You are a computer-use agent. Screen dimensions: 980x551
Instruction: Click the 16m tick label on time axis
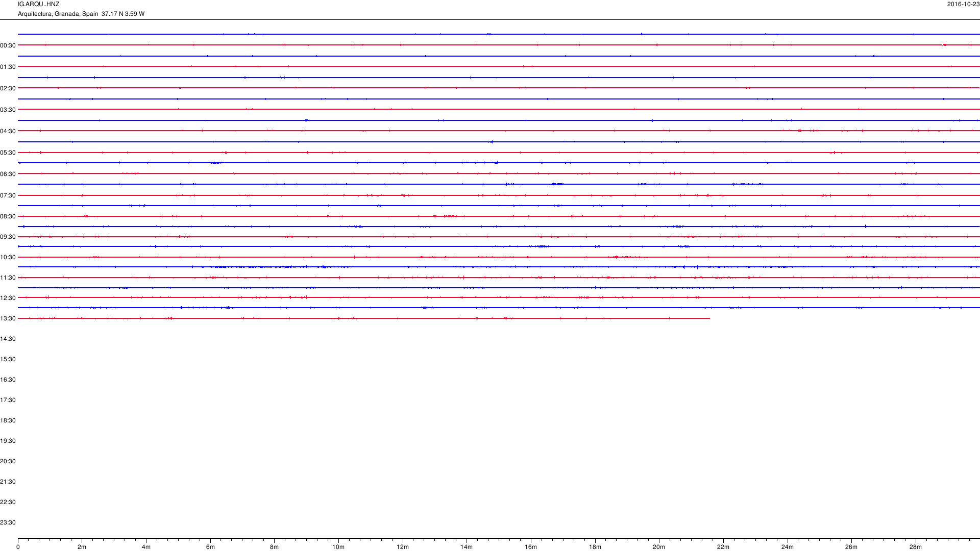[531, 547]
